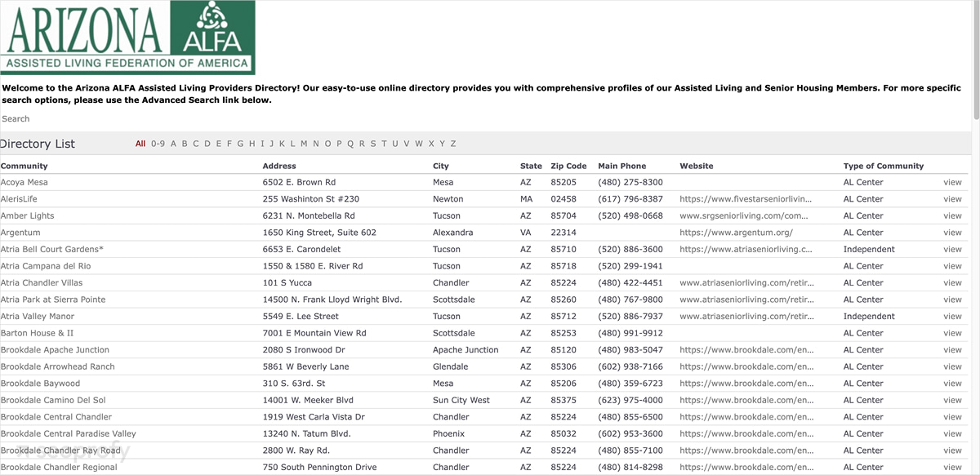980x475 pixels.
Task: Open Argentum community listing
Action: pos(20,233)
